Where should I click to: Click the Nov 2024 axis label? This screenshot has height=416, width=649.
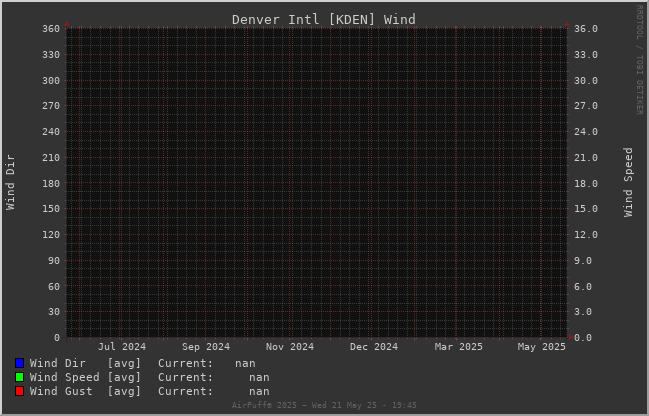click(290, 347)
